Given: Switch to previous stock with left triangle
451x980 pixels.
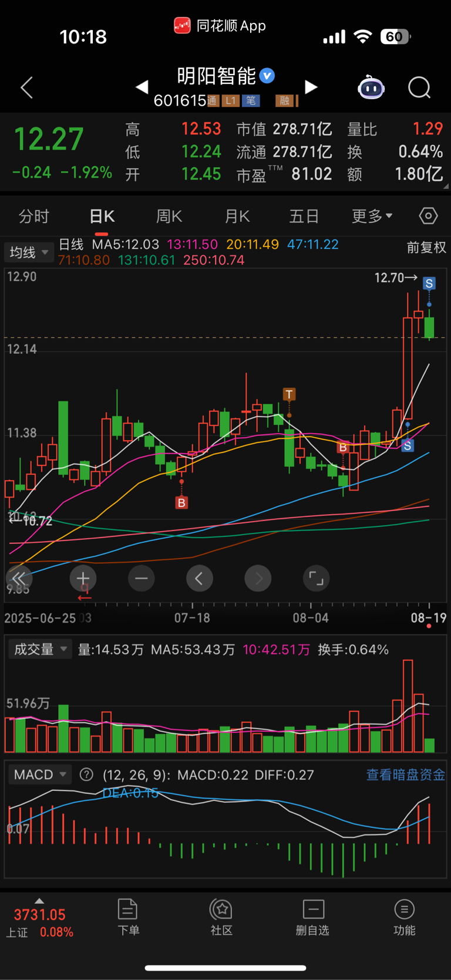Looking at the screenshot, I should pos(142,87).
